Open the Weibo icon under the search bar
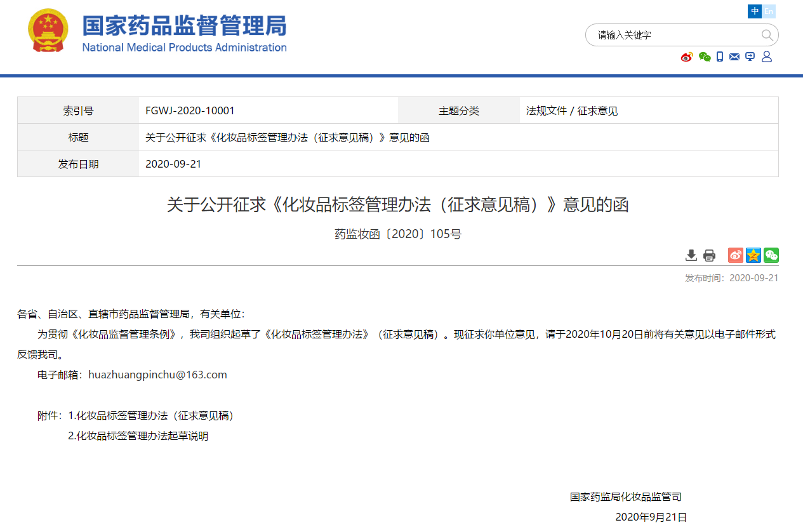The image size is (803, 532). click(x=686, y=57)
